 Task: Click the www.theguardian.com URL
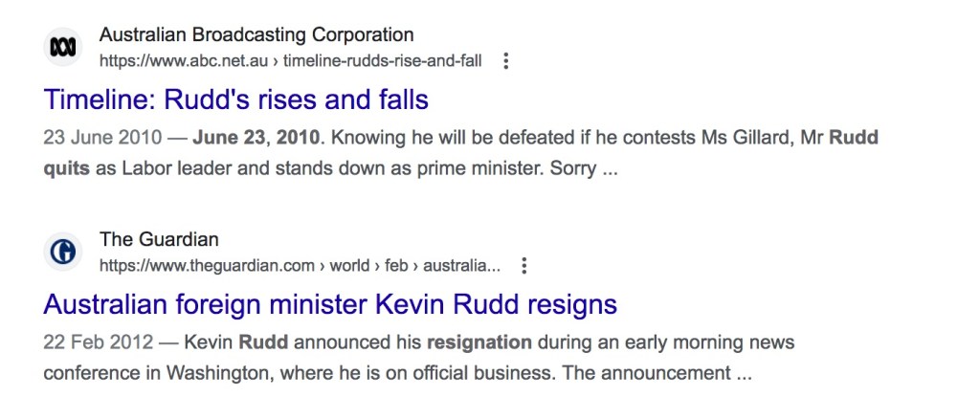(x=207, y=265)
